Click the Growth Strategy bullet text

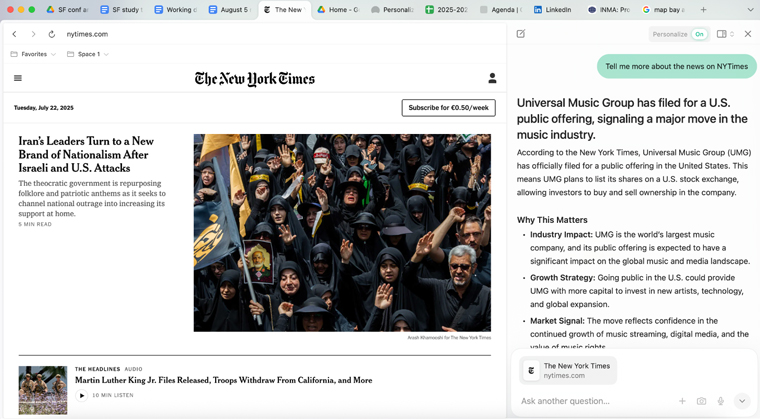(636, 291)
